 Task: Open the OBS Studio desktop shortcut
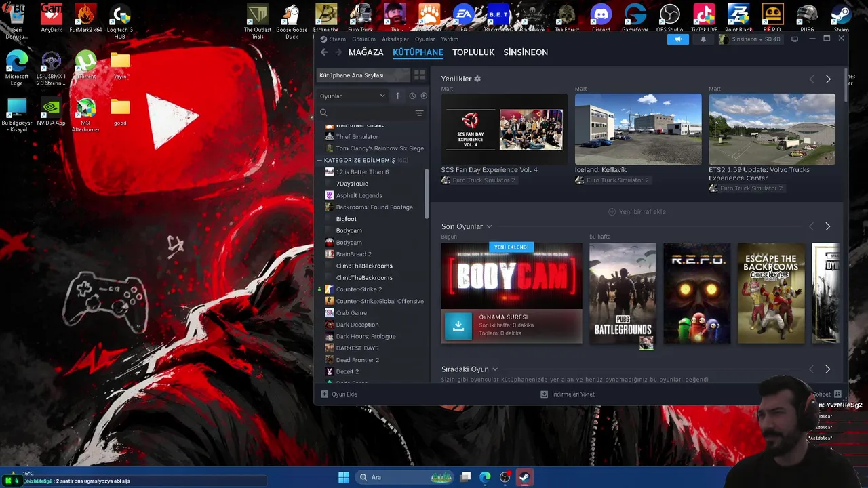(x=670, y=18)
